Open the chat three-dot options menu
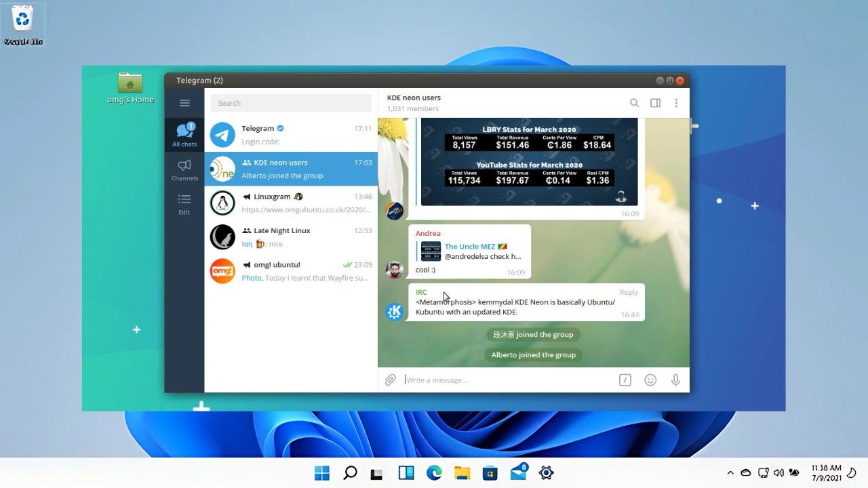The width and height of the screenshot is (868, 488). 676,103
